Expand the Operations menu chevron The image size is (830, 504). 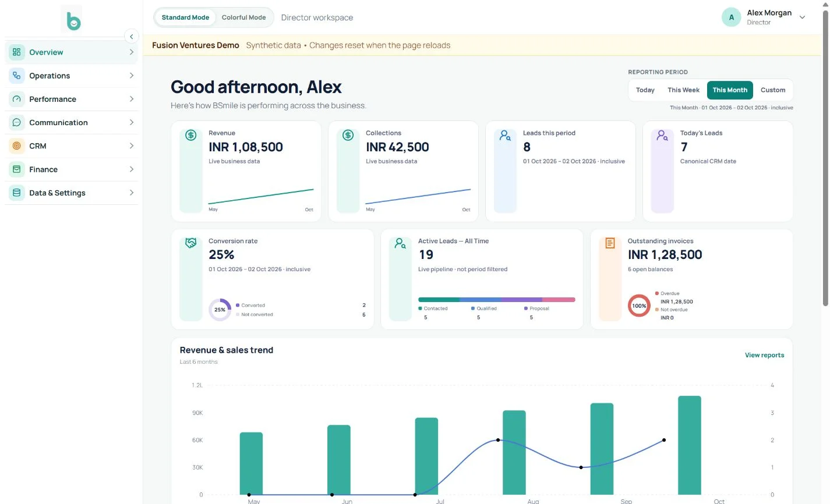132,76
